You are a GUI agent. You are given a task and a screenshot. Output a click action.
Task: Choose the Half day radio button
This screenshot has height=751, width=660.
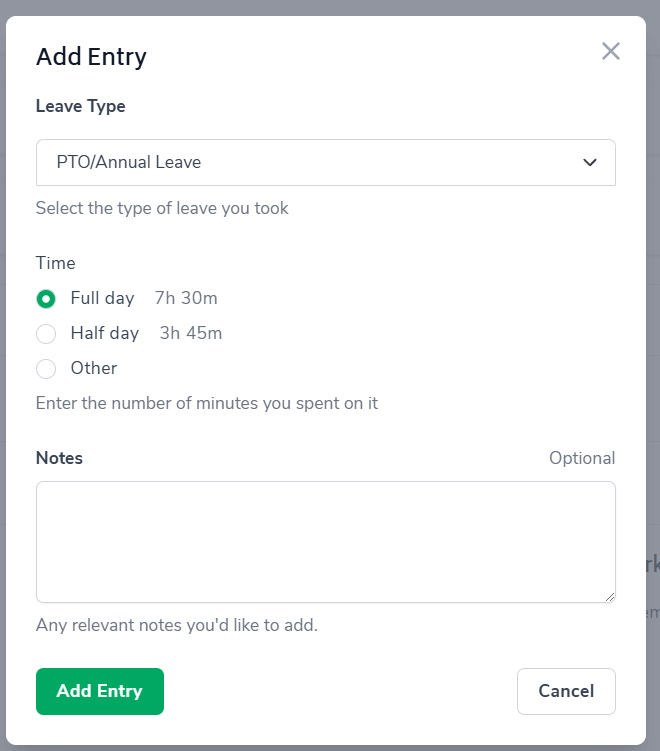click(x=46, y=334)
